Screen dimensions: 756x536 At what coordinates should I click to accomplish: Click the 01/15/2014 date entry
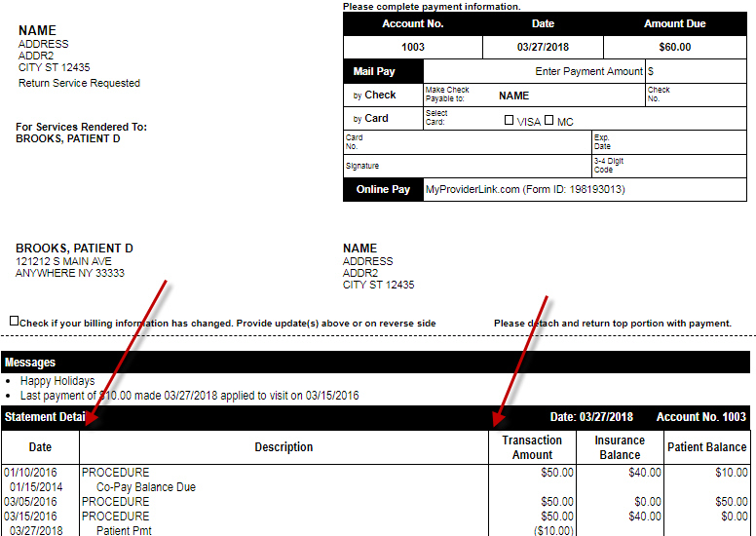pyautogui.click(x=36, y=487)
